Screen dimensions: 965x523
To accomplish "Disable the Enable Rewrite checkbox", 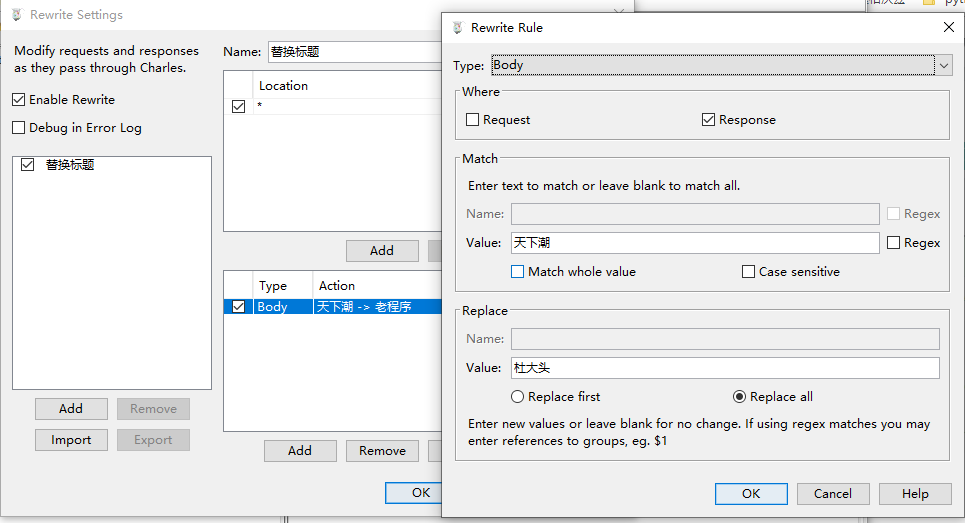I will [x=19, y=100].
